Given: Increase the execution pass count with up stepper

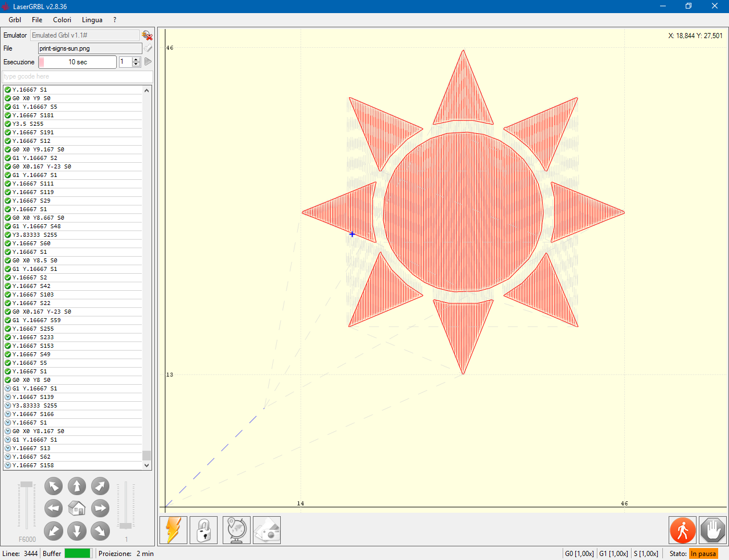Looking at the screenshot, I should tap(136, 59).
